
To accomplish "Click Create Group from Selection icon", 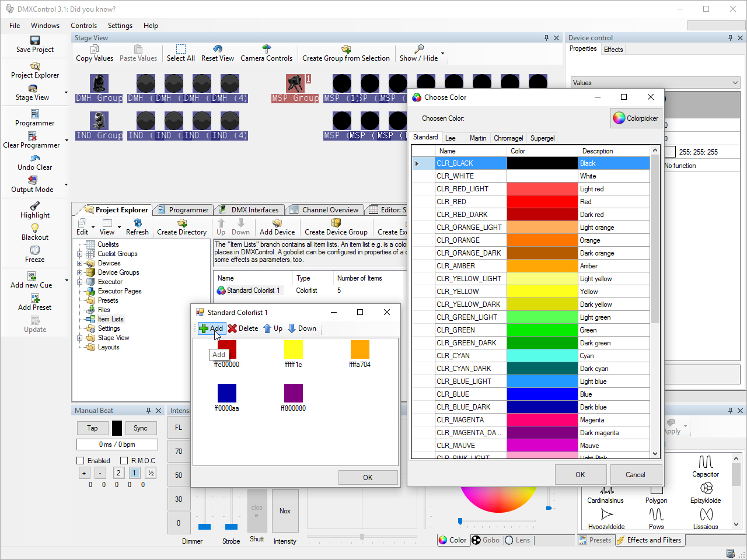I will click(346, 49).
